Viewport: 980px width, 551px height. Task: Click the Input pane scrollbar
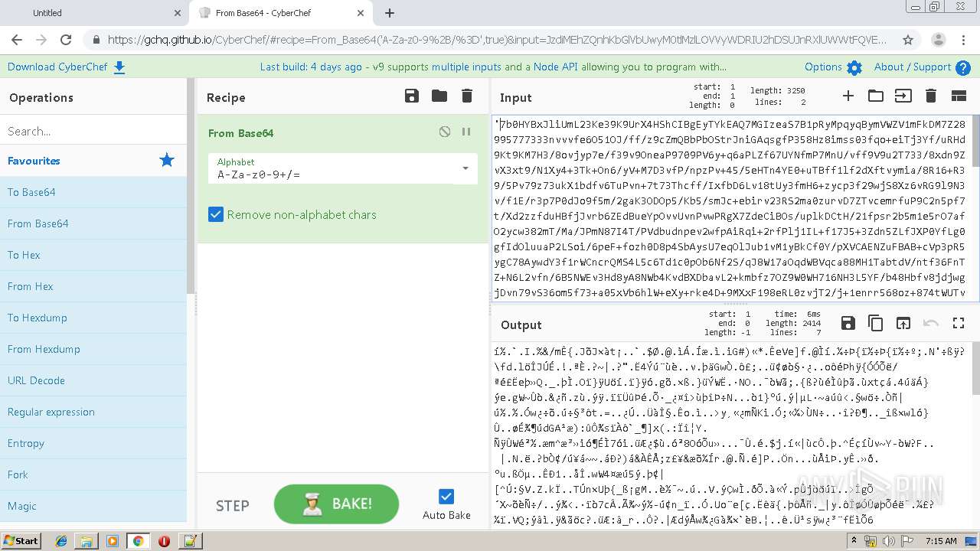975,141
